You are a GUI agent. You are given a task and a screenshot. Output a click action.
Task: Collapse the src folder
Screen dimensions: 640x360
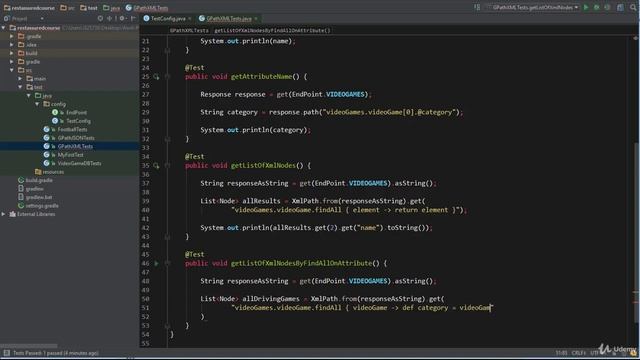click(x=12, y=70)
